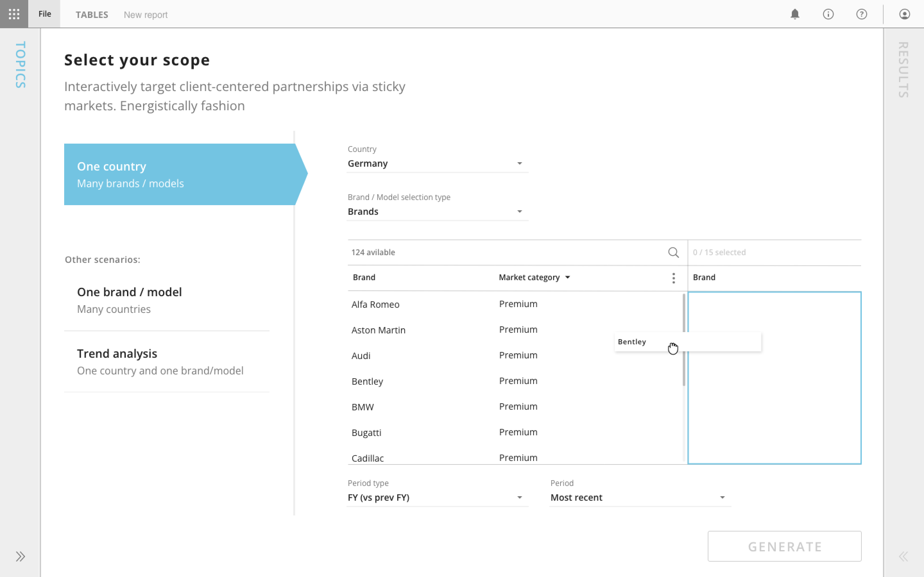Open the Brand / Model selection type dropdown
924x577 pixels.
(x=438, y=212)
